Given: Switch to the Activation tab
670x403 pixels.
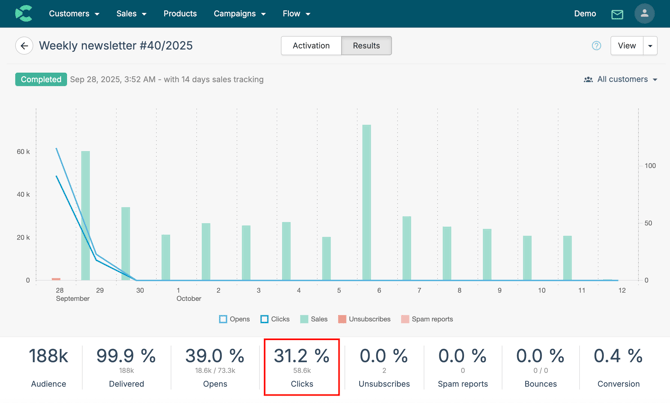Looking at the screenshot, I should (311, 46).
